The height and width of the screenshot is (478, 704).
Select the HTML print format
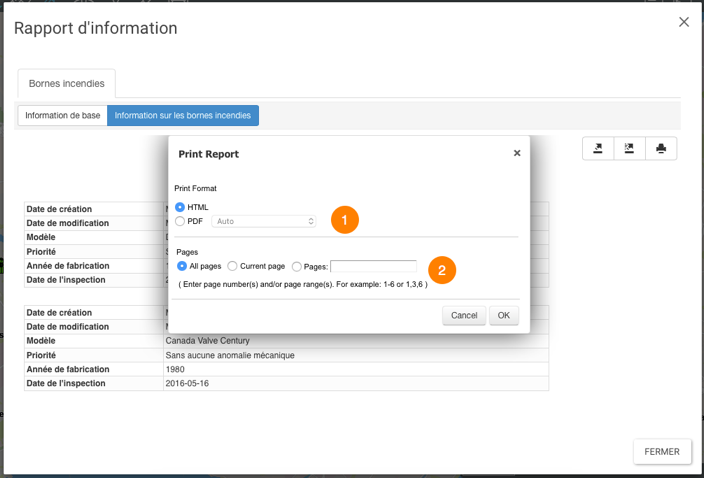(180, 207)
